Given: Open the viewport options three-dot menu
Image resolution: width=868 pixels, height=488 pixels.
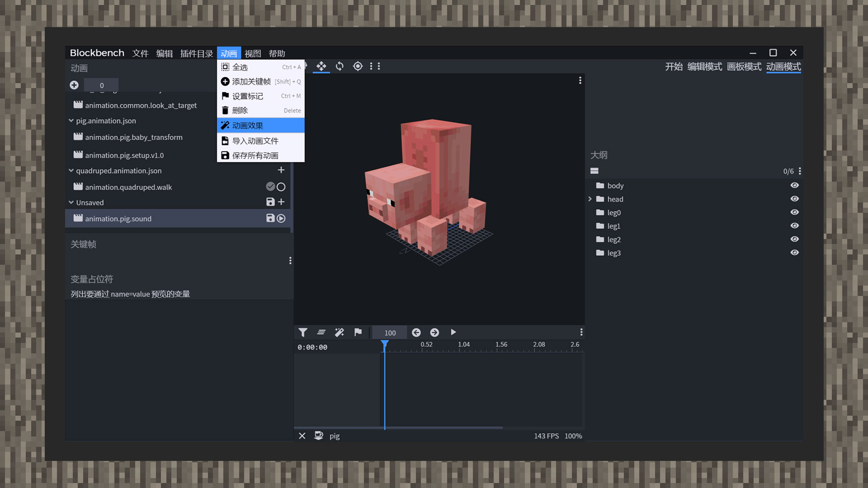Looking at the screenshot, I should click(x=580, y=80).
